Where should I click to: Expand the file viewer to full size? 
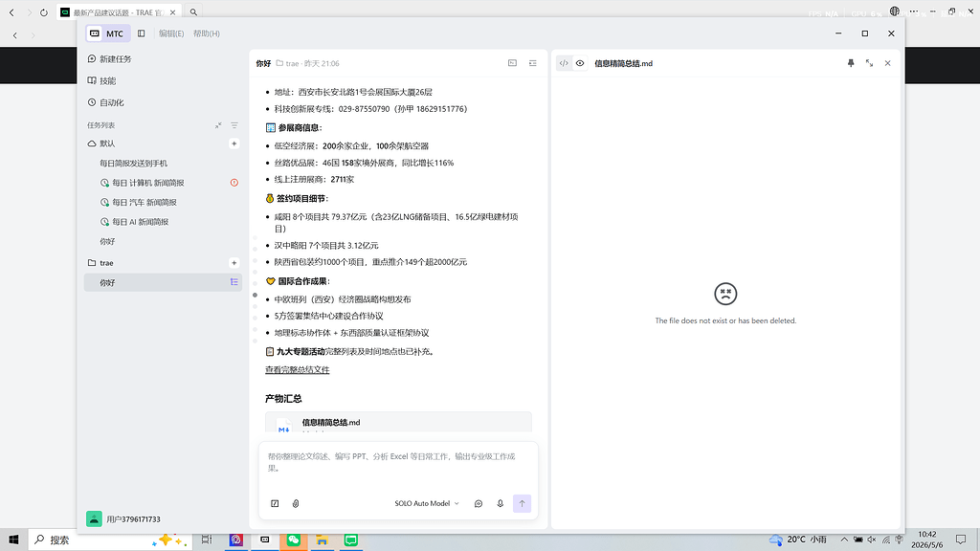[869, 63]
